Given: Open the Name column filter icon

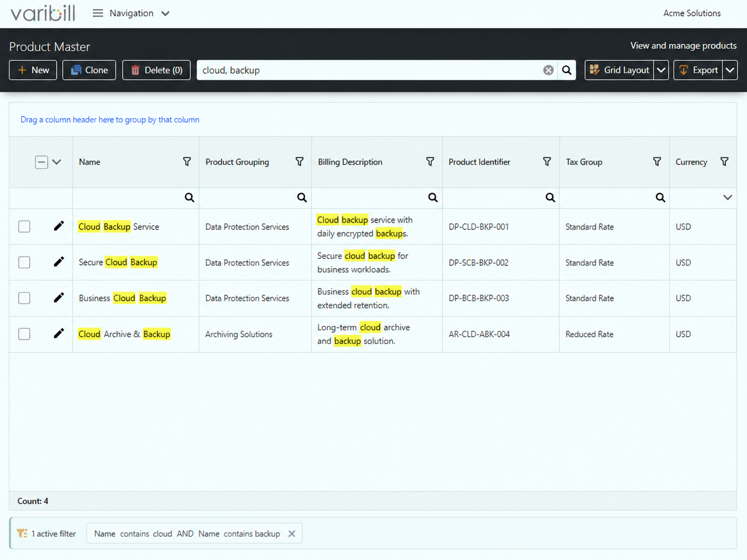Looking at the screenshot, I should (x=187, y=162).
